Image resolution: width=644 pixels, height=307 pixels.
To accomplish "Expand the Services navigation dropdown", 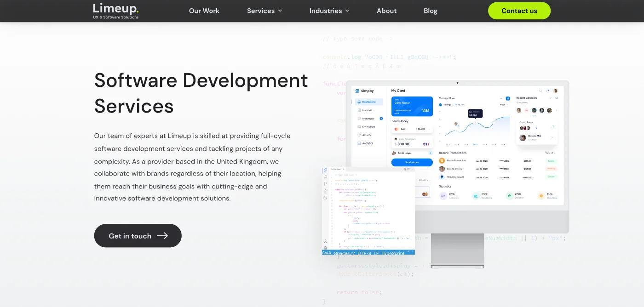I will pos(264,11).
